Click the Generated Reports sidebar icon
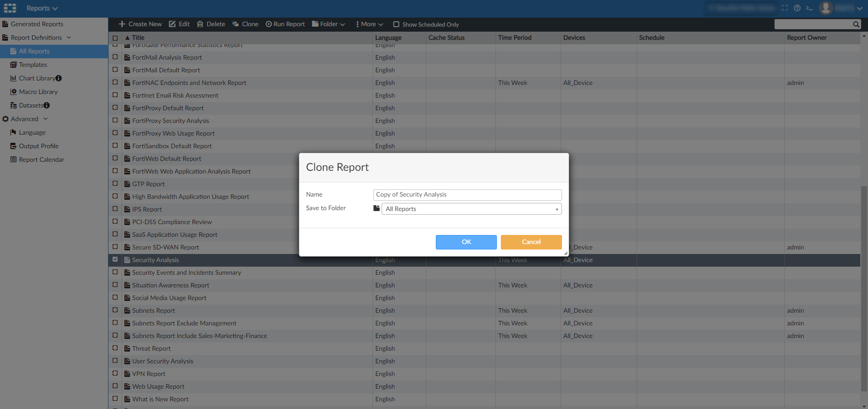Screen dimensions: 868x409 [x=5, y=24]
